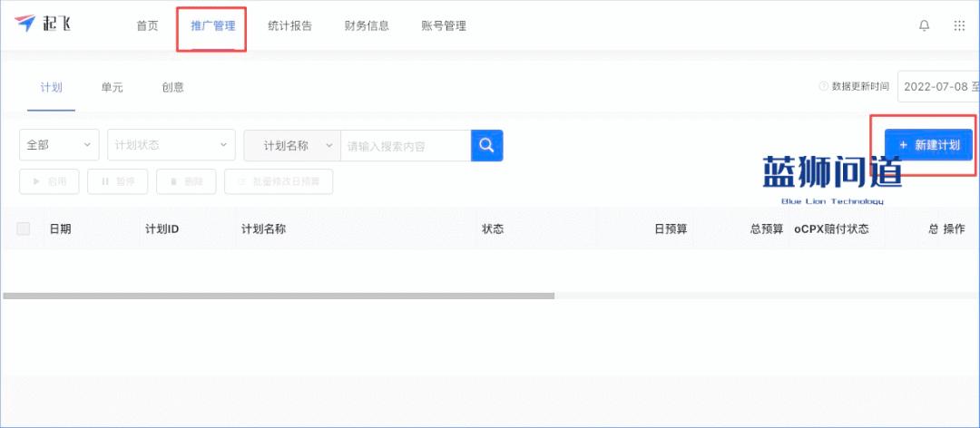The image size is (980, 428).
Task: Click the 起飞 logo icon
Action: pyautogui.click(x=25, y=24)
